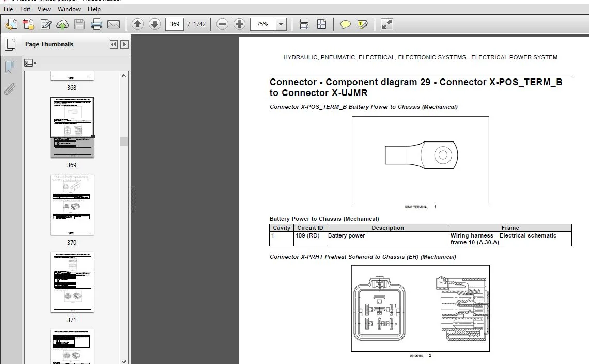Open the thumbnail options dropdown menu
Screen dimensions: 589x364
click(30, 63)
